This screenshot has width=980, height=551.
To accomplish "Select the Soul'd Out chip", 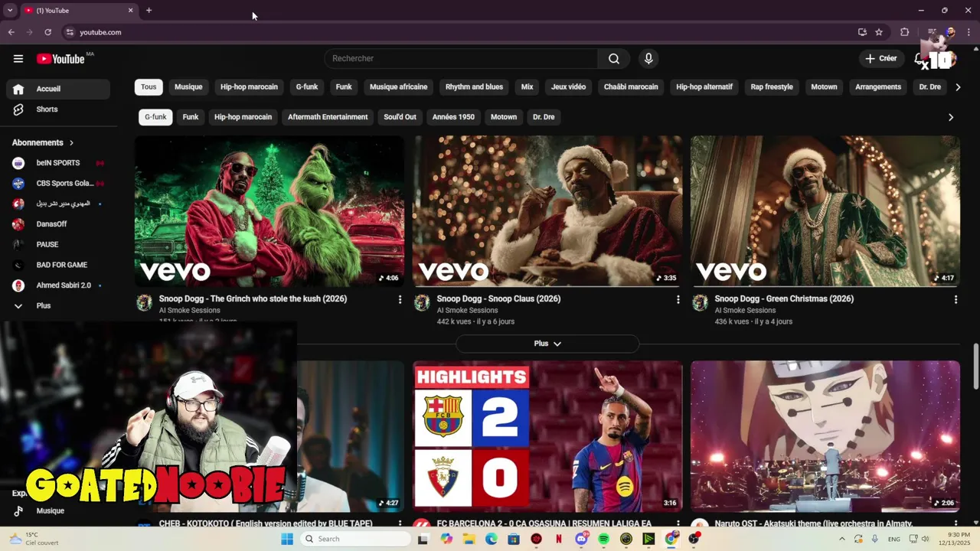I will point(400,117).
